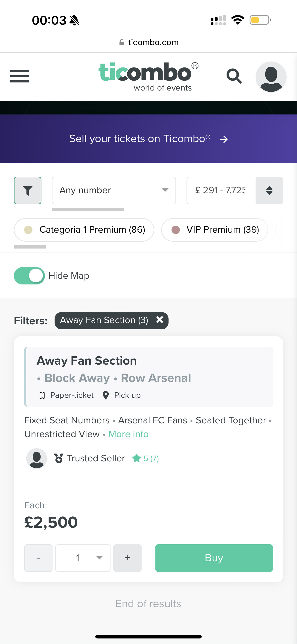Tap the green Buy button

tap(214, 558)
